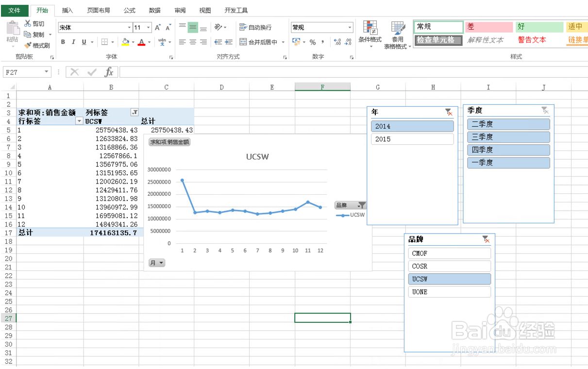Apply the 好 cell style
Screen dimensions: 588x369
539,27
